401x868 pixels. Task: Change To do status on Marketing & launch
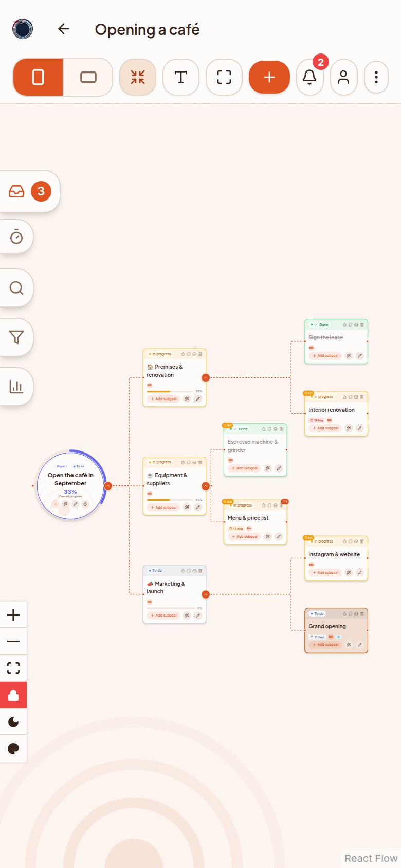click(155, 571)
